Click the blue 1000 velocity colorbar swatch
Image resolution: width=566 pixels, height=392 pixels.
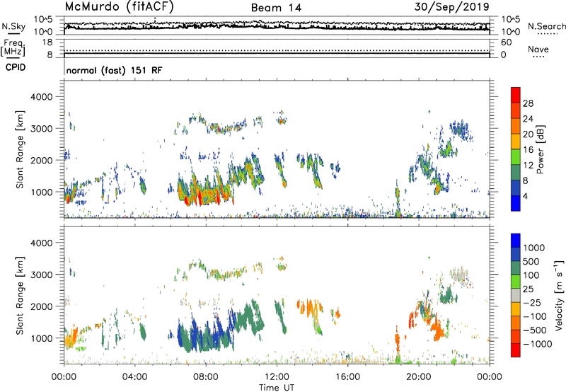pyautogui.click(x=516, y=241)
